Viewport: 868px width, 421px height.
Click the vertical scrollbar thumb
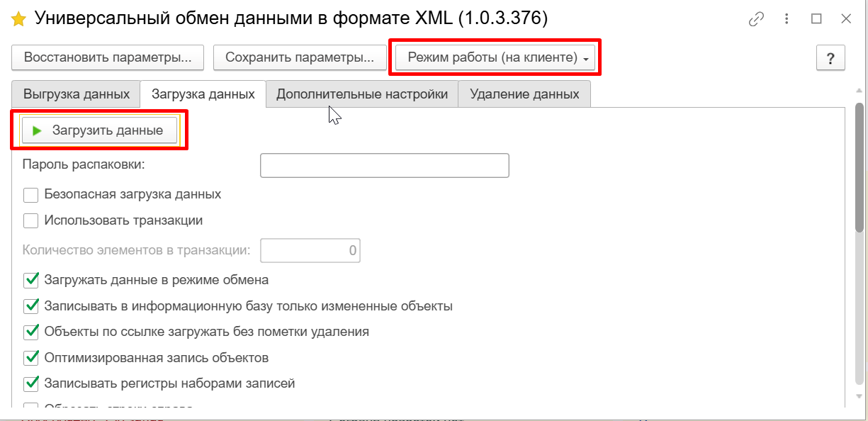point(859,167)
